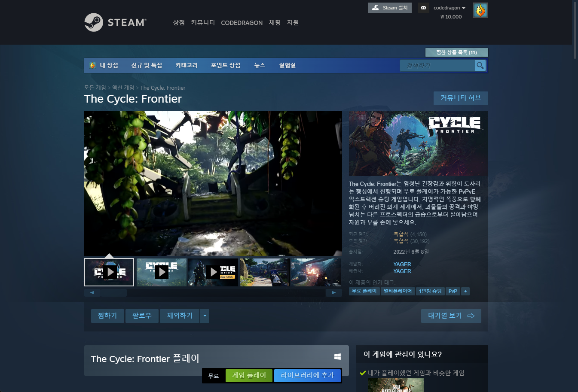This screenshot has height=392, width=578.
Task: Click the green checkmark icon
Action: [363, 373]
